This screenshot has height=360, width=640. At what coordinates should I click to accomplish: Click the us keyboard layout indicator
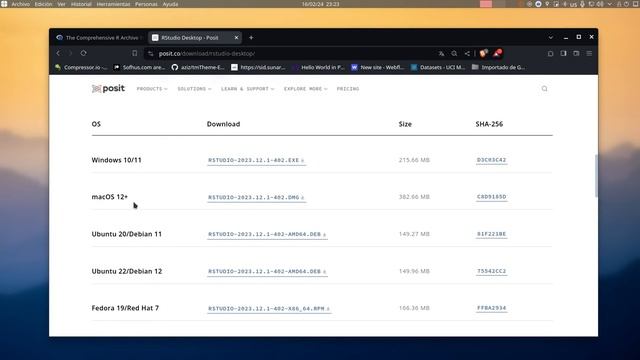pyautogui.click(x=573, y=4)
